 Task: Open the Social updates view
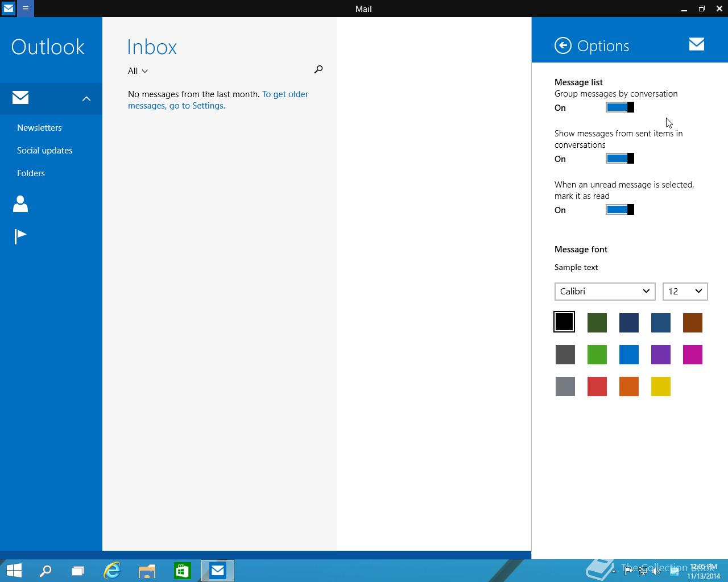pos(45,150)
